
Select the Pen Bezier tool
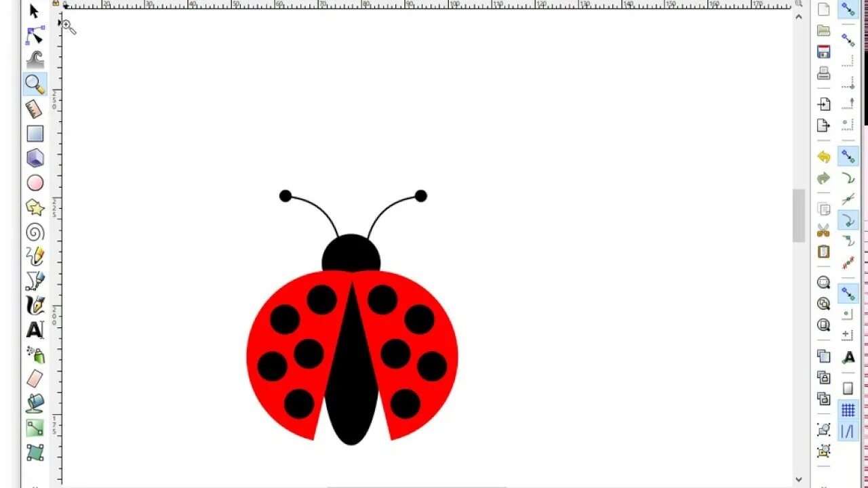coord(35,281)
